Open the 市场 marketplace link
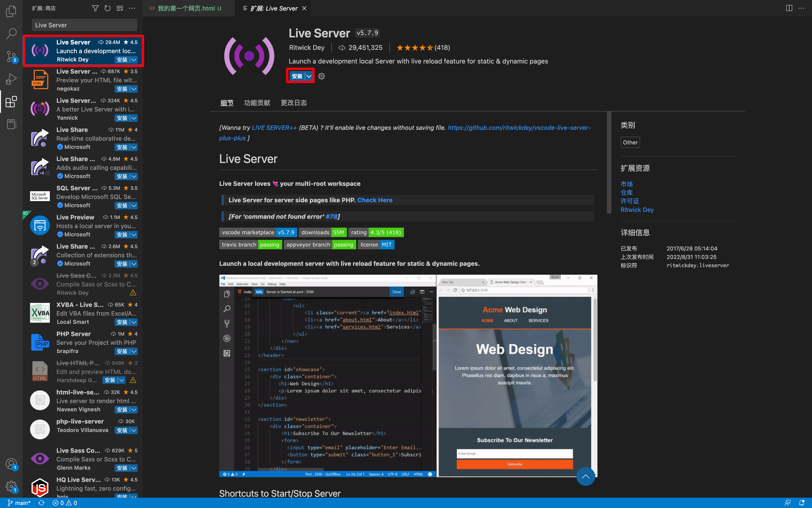The image size is (812, 508). point(626,184)
